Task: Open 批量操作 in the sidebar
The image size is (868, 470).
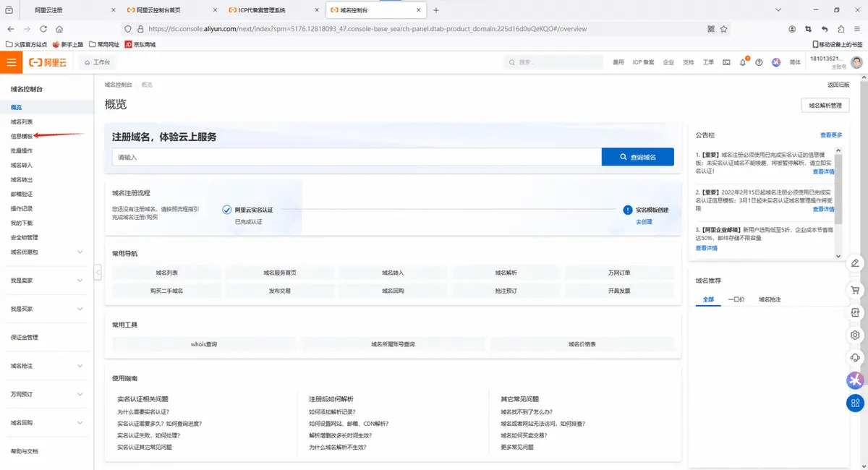Action: 22,150
